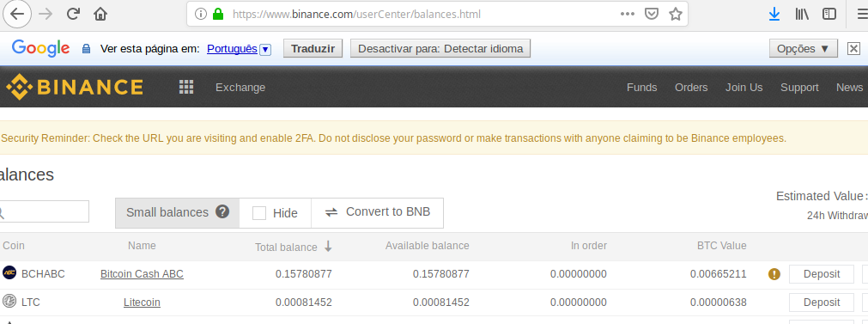The image size is (868, 324).
Task: Go forward with the browser arrow
Action: (x=46, y=14)
